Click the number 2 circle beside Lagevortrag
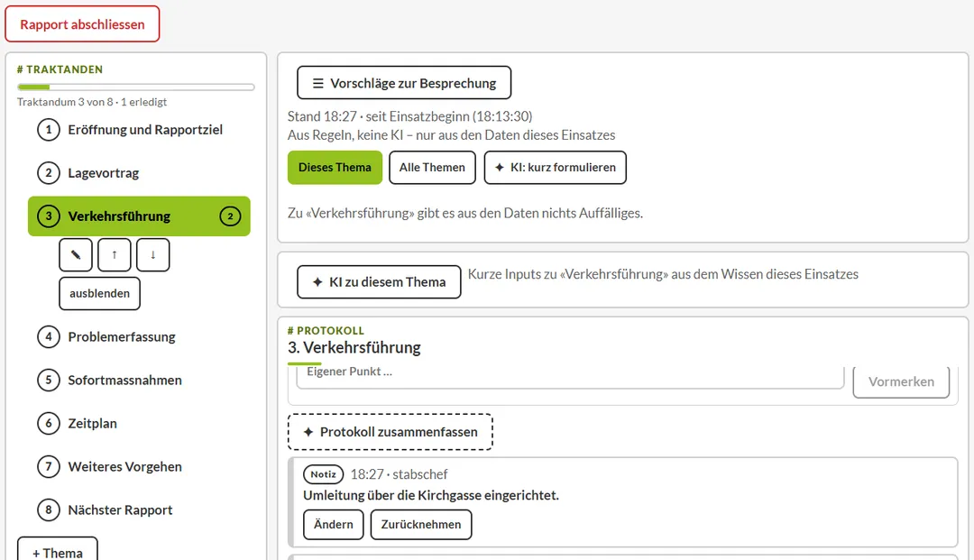The height and width of the screenshot is (560, 974). [x=49, y=173]
